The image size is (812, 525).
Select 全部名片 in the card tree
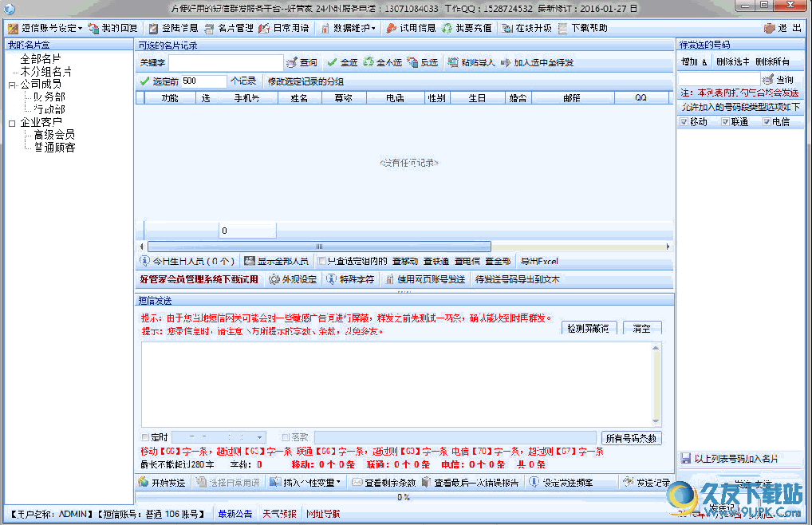point(41,59)
